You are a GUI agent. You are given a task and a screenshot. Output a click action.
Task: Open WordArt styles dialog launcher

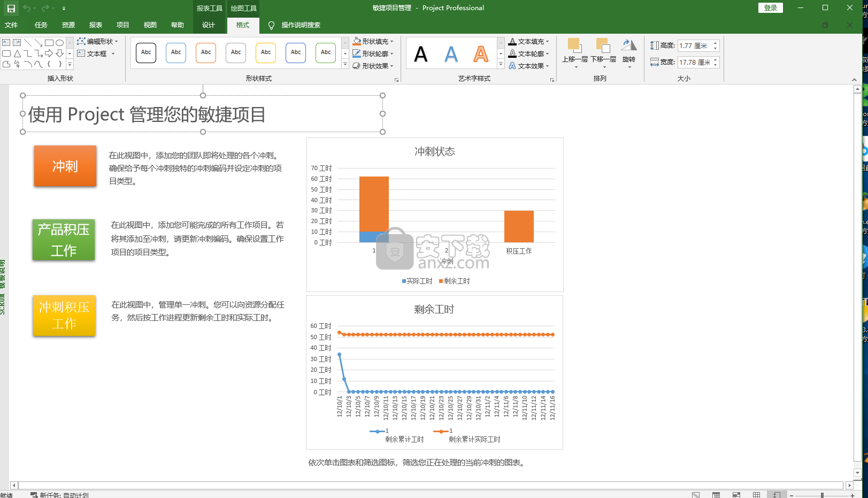552,80
